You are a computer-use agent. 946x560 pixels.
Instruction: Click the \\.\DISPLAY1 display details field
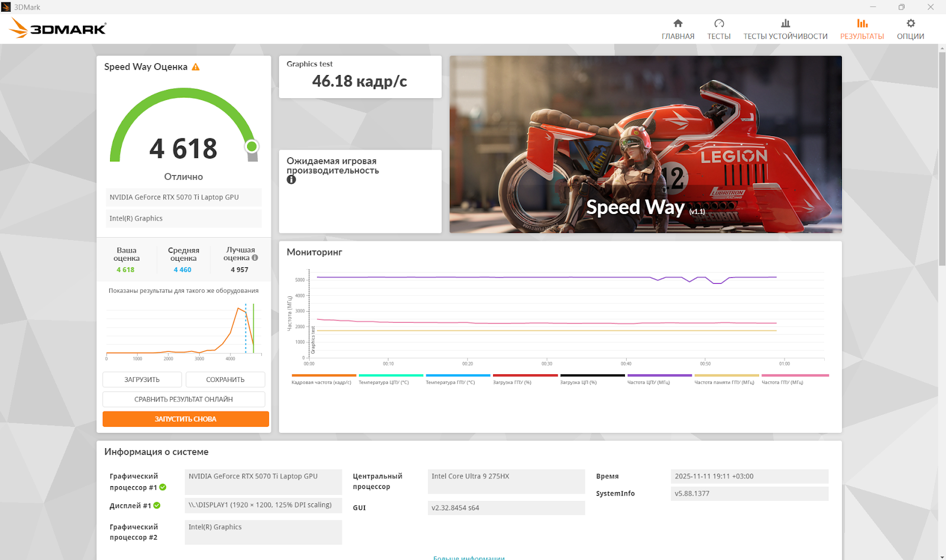point(263,506)
